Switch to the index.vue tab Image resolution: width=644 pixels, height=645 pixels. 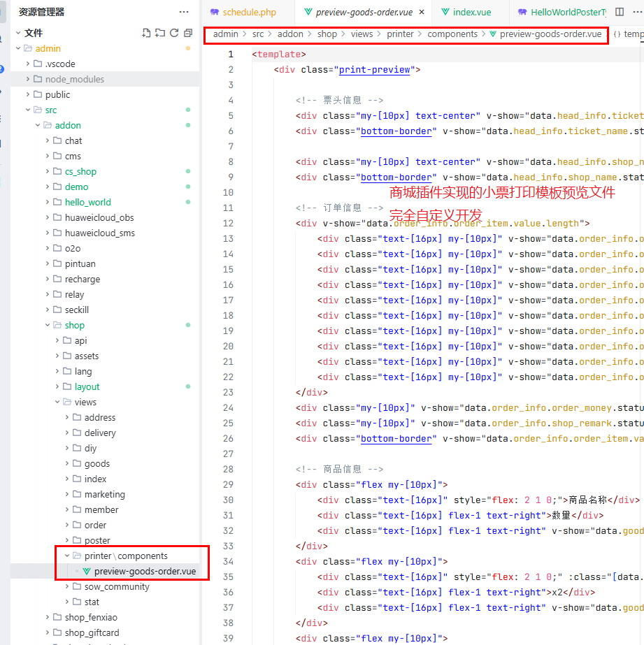471,12
